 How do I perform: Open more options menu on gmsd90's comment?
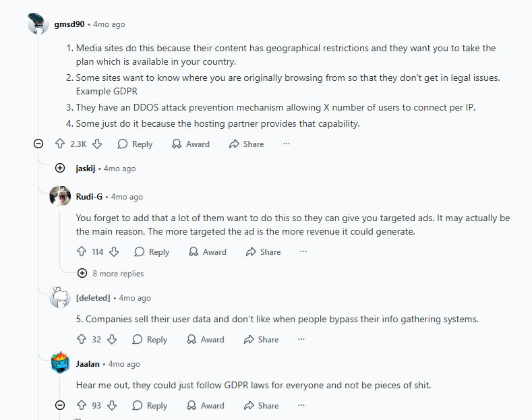tap(287, 144)
